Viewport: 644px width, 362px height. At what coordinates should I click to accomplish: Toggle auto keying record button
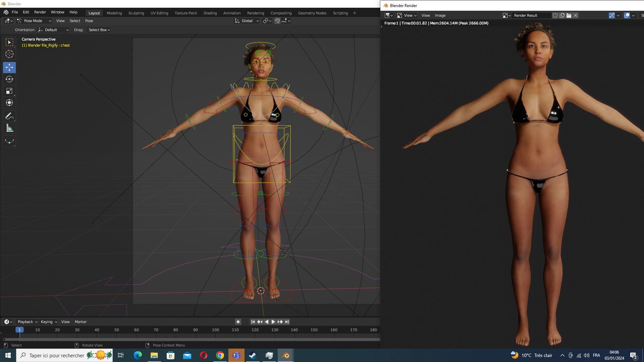coord(238,322)
